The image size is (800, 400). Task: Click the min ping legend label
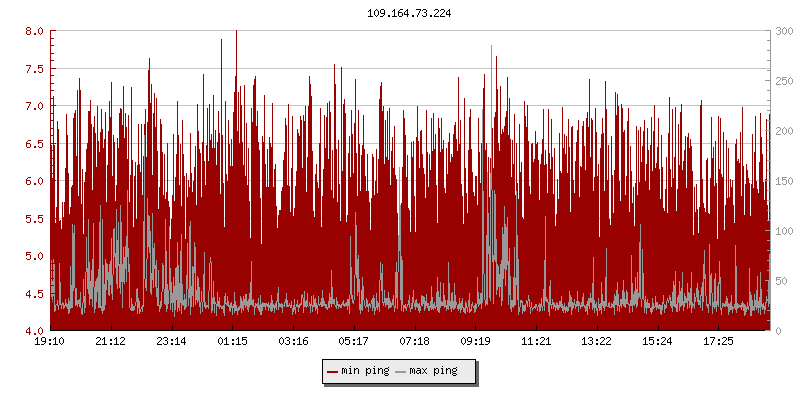click(x=364, y=371)
